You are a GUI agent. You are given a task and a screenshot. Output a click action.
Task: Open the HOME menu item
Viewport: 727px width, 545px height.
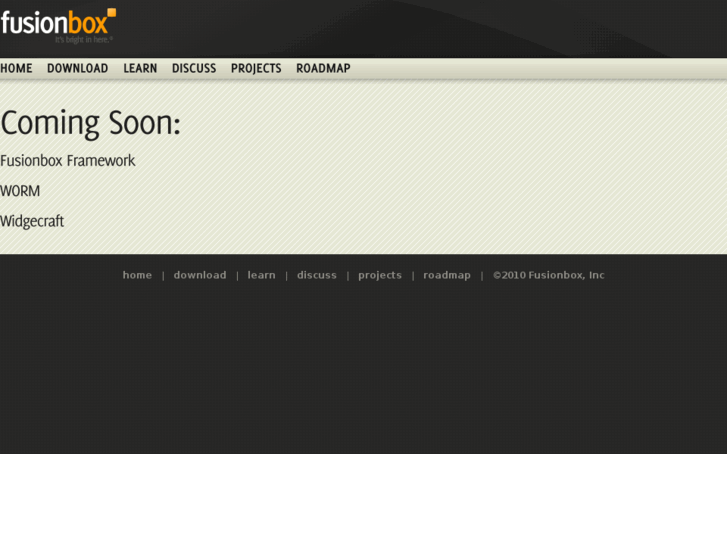[16, 69]
